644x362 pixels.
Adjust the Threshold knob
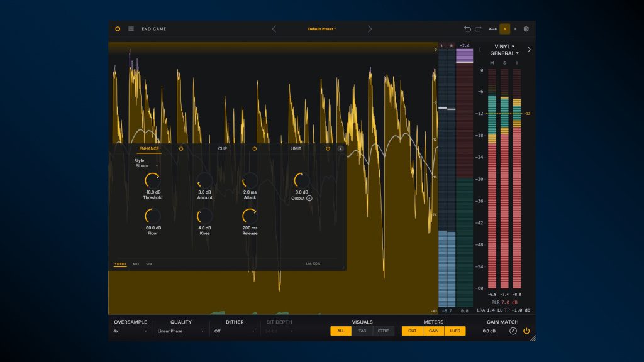(152, 180)
